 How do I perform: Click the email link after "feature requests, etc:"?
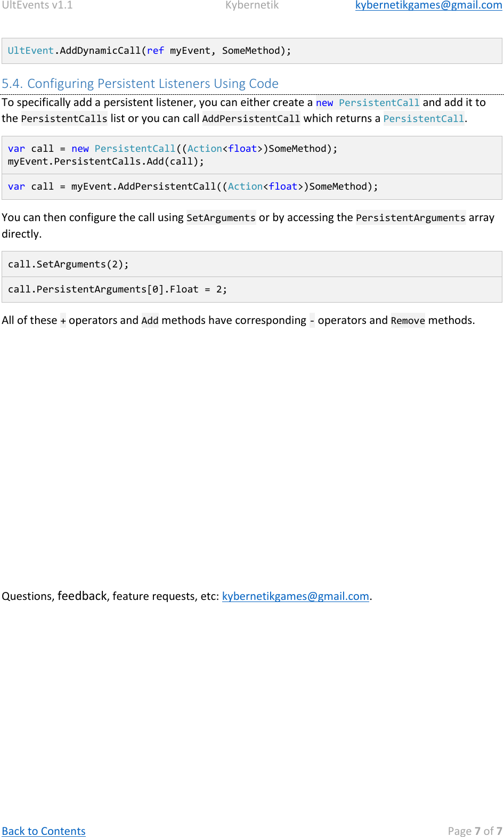[x=295, y=596]
